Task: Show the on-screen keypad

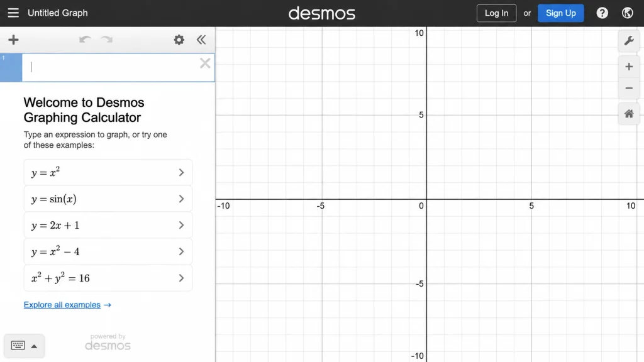Action: click(x=18, y=346)
